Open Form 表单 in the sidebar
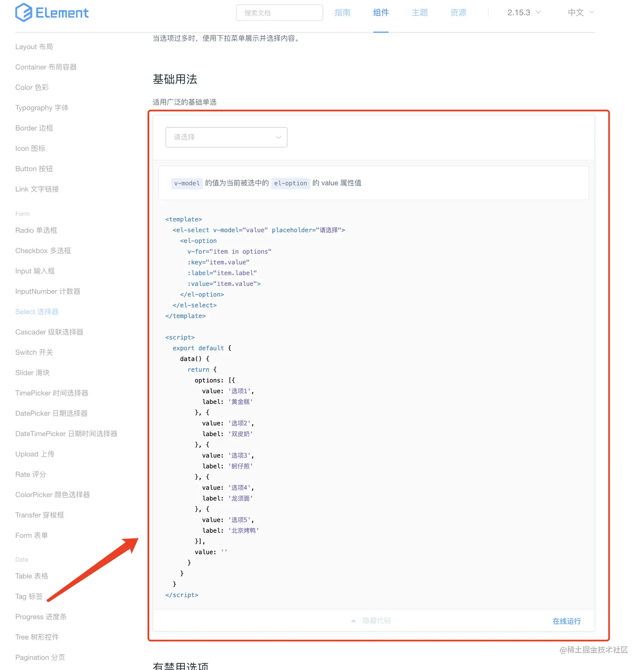This screenshot has height=670, width=644. (x=32, y=535)
